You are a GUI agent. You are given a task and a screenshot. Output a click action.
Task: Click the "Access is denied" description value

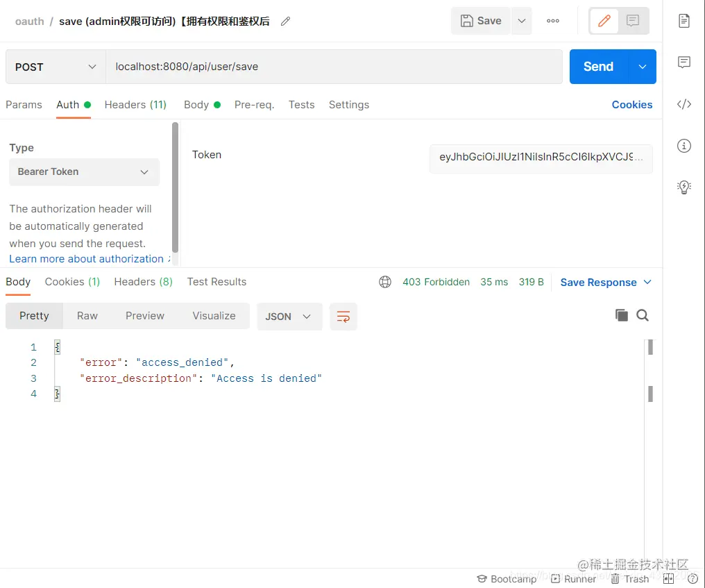[266, 378]
